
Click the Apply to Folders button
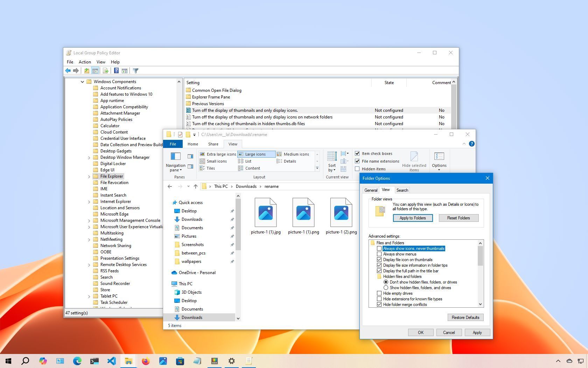pos(413,218)
